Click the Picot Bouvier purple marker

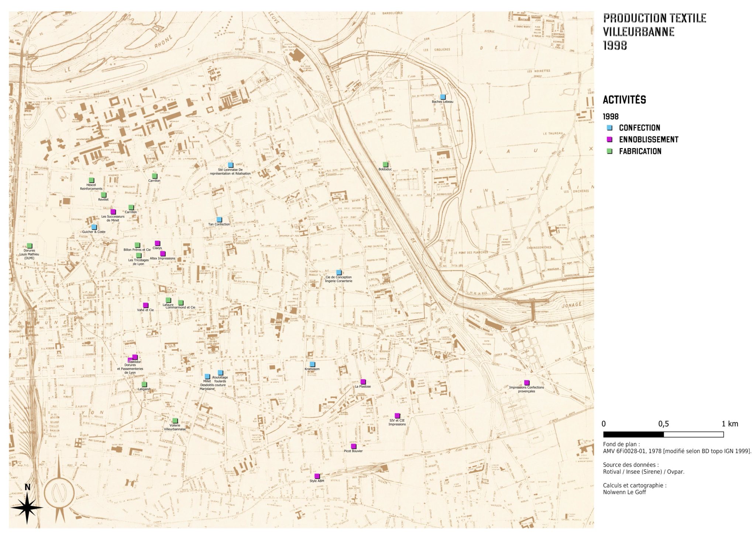click(354, 446)
